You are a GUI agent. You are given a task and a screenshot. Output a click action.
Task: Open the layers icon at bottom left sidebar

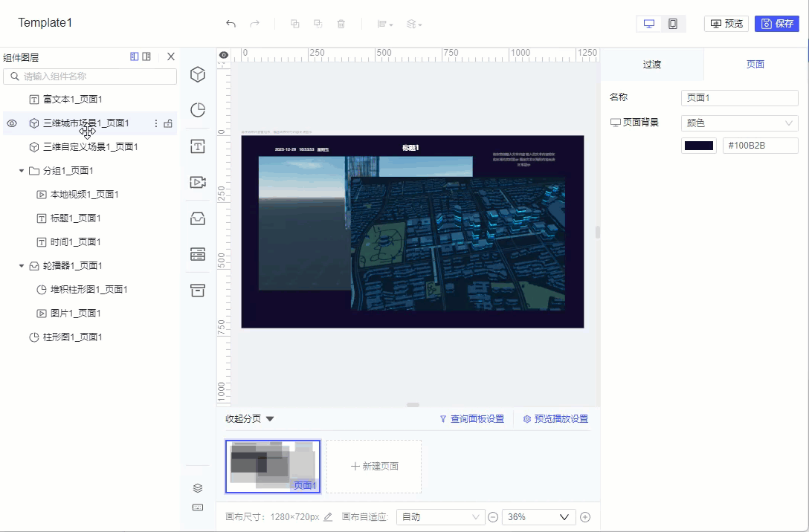coord(197,488)
